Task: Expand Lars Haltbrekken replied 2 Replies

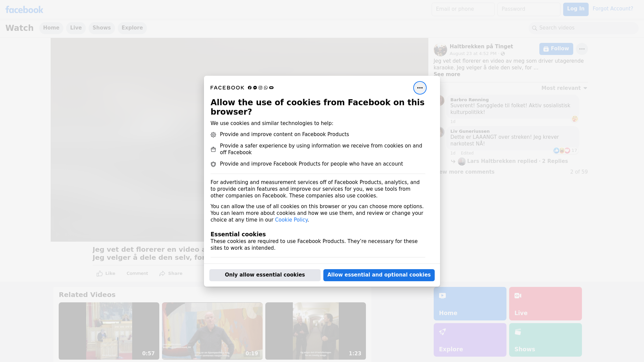Action: click(517, 161)
